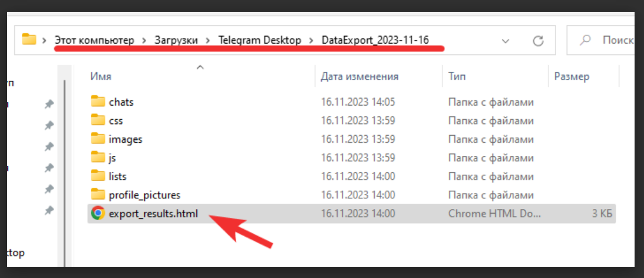The image size is (644, 278).
Task: Select the export_results.html file name
Action: pyautogui.click(x=154, y=214)
